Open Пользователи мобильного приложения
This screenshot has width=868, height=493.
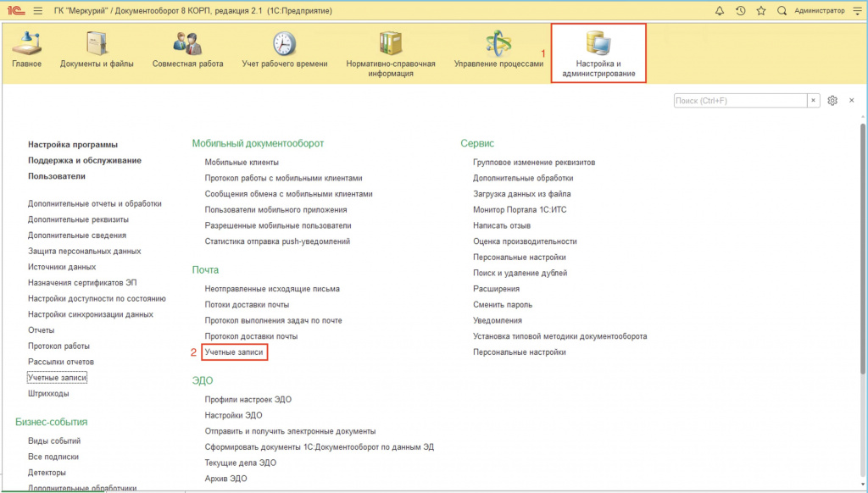[x=275, y=210]
